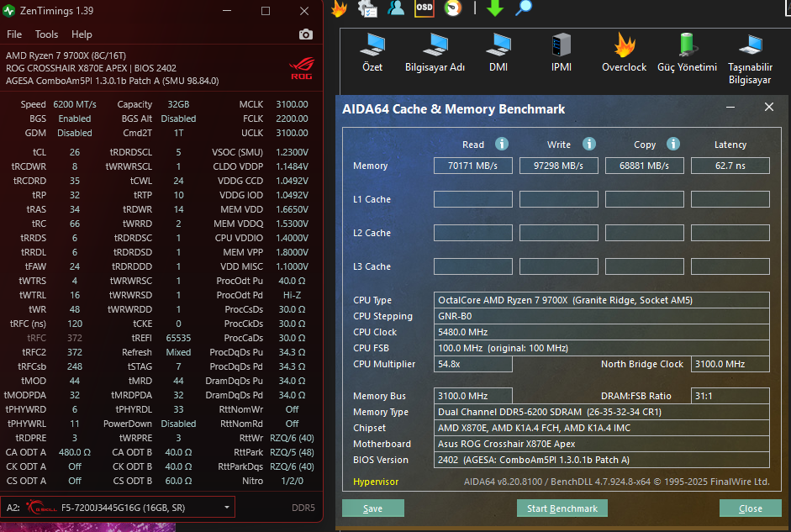Click the CPU Multiplier value 54.8x
The image size is (791, 532).
tap(472, 364)
